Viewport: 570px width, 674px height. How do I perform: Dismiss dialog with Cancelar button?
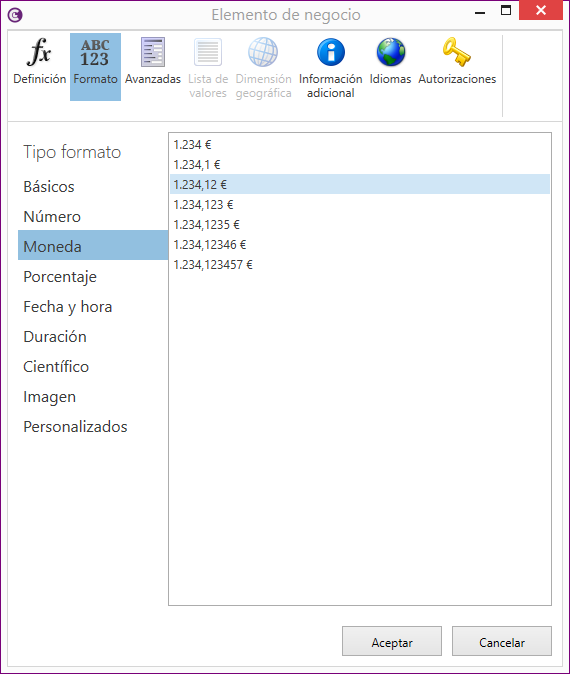point(502,641)
